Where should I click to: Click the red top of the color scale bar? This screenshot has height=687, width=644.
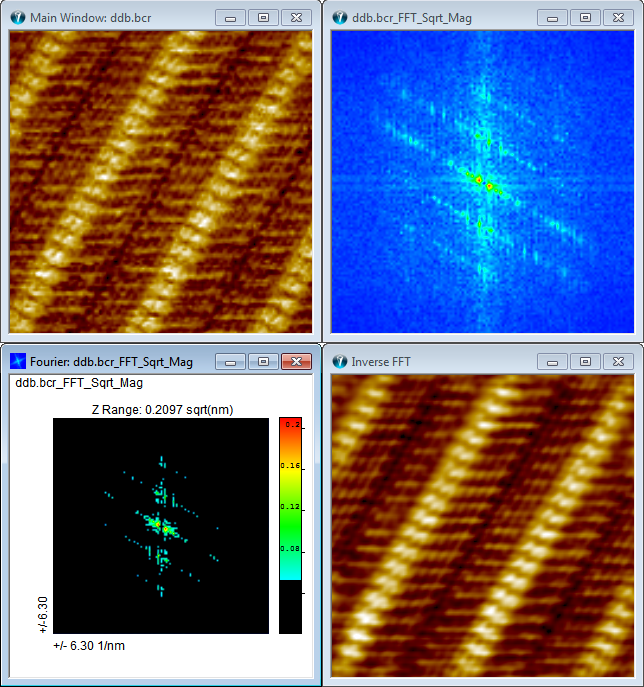pyautogui.click(x=290, y=425)
